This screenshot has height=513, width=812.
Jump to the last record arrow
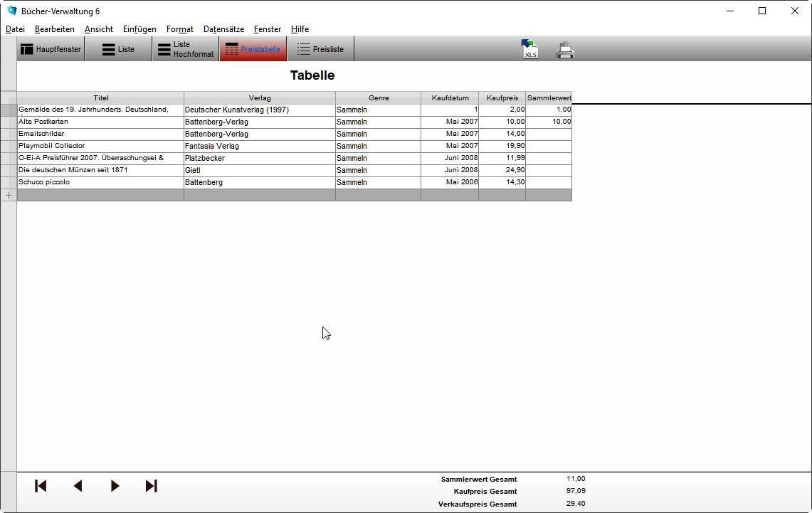pyautogui.click(x=151, y=486)
